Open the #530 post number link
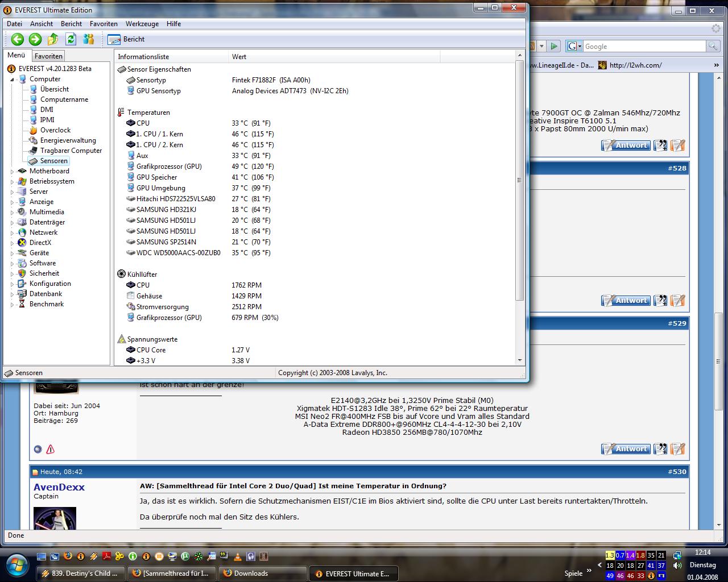Screen dimensions: 728x582 677,472
